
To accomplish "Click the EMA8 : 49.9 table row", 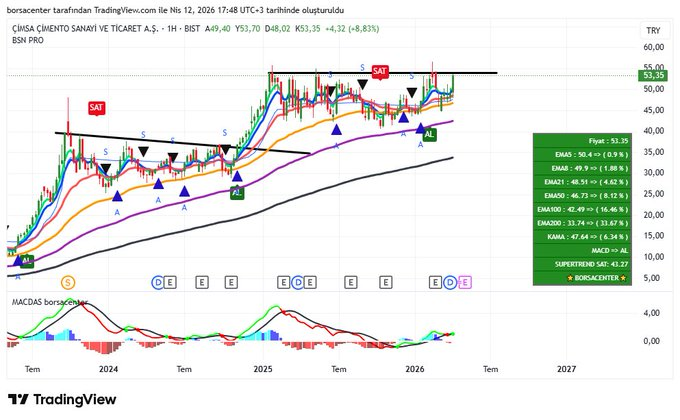I will coord(582,168).
